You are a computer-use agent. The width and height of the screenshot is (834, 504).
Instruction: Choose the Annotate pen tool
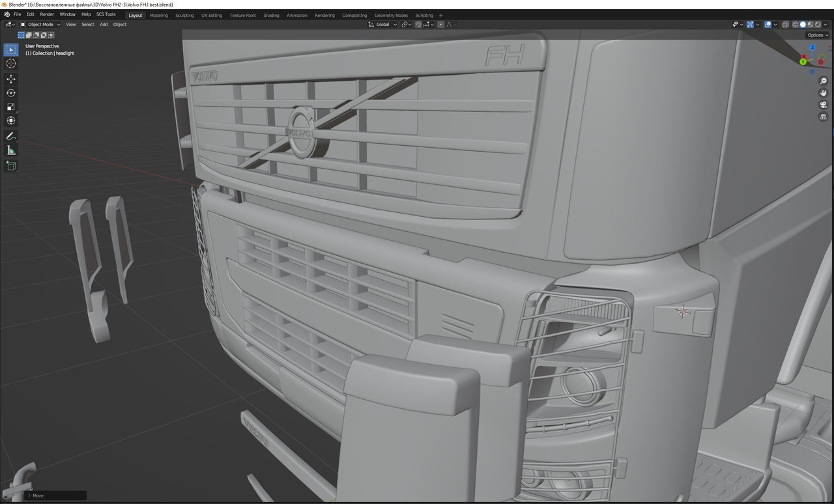click(x=11, y=137)
